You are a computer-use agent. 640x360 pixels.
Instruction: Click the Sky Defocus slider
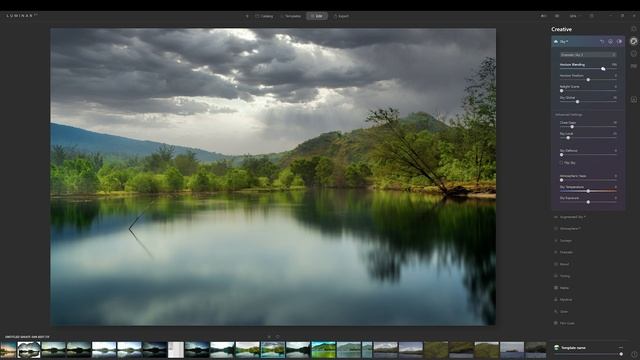(588, 155)
